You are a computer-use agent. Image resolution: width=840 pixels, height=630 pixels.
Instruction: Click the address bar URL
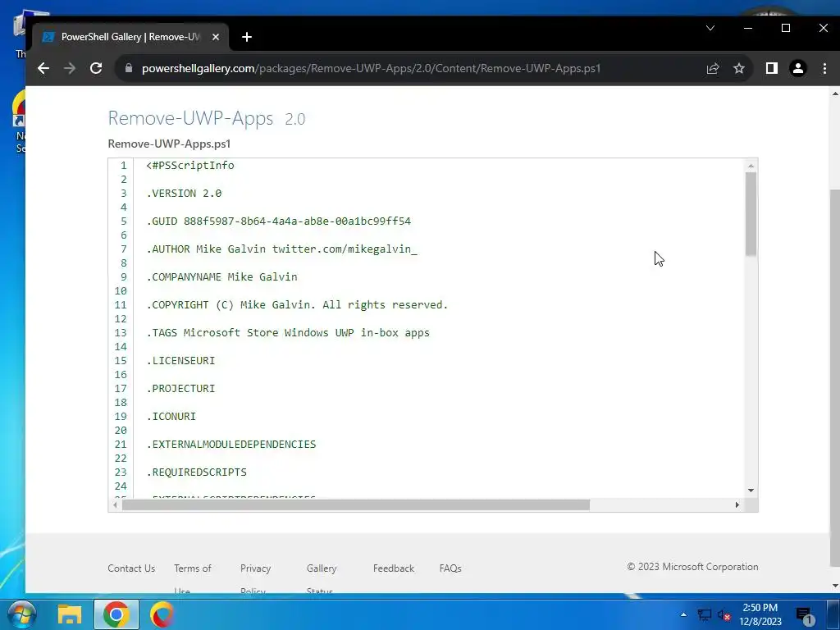tap(371, 69)
